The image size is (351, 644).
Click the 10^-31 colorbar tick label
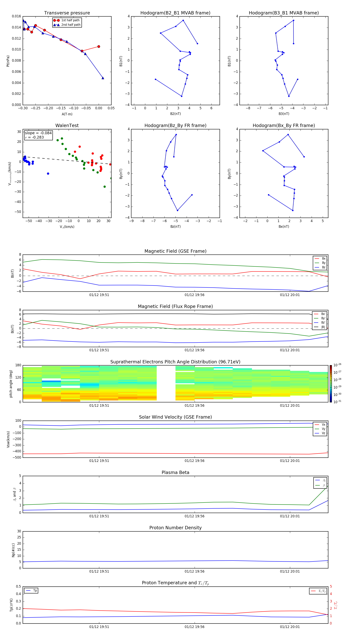pos(337,402)
